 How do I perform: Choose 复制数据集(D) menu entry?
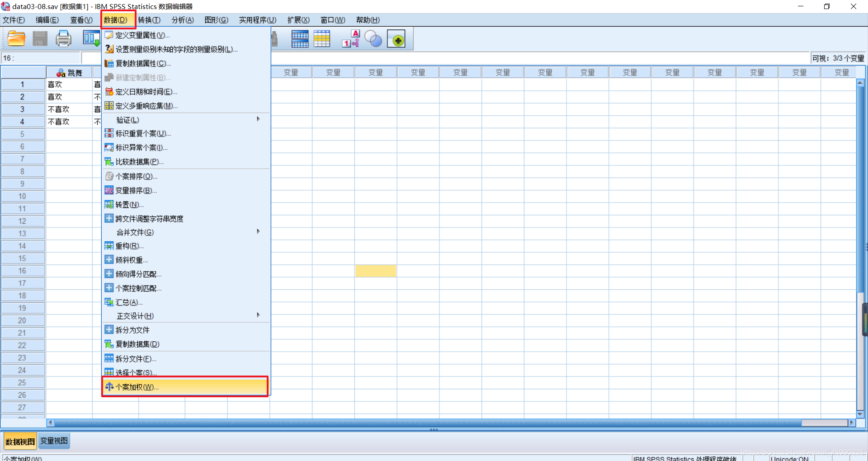click(186, 344)
